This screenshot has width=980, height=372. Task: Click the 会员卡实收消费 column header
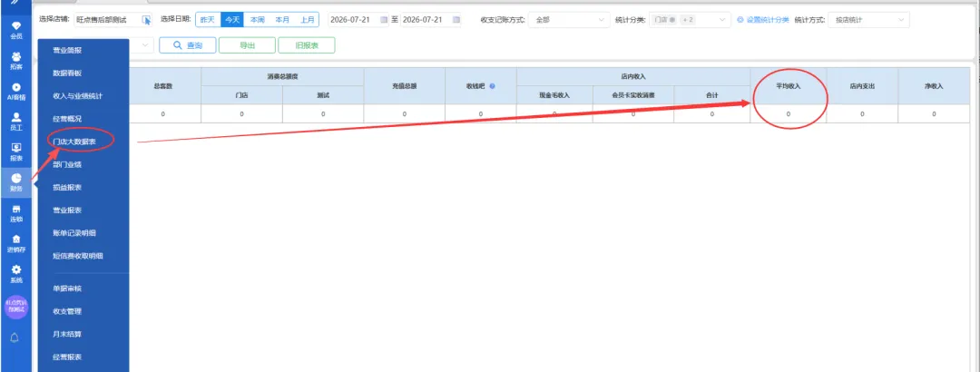pyautogui.click(x=633, y=95)
